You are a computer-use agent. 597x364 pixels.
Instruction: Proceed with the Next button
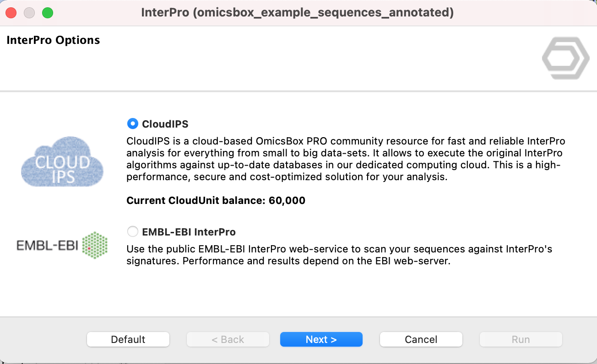[x=321, y=339]
